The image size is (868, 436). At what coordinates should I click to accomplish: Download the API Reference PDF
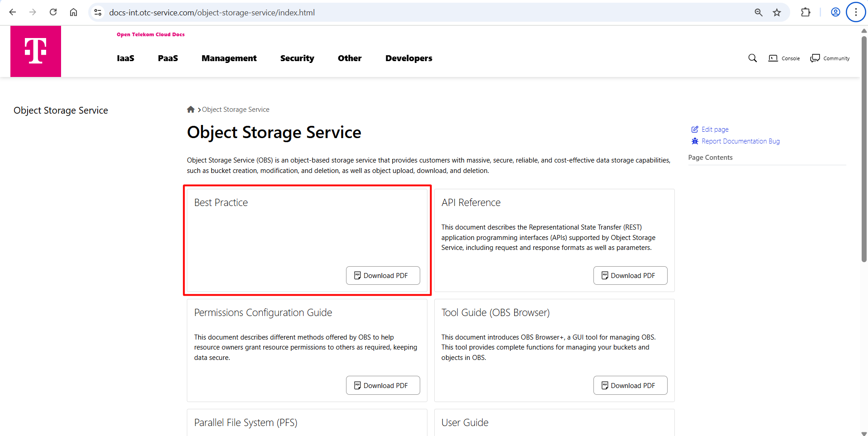(630, 276)
